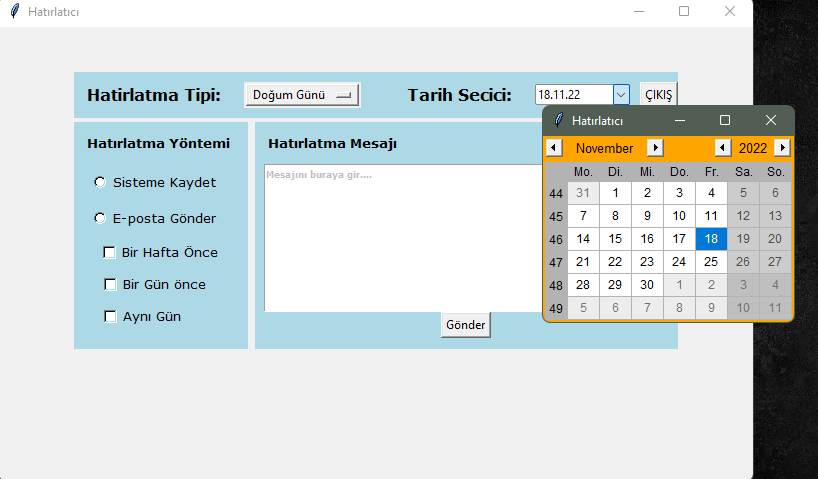Screen dimensions: 818x479
Task: Choose November 7 in the calendar
Action: point(583,216)
